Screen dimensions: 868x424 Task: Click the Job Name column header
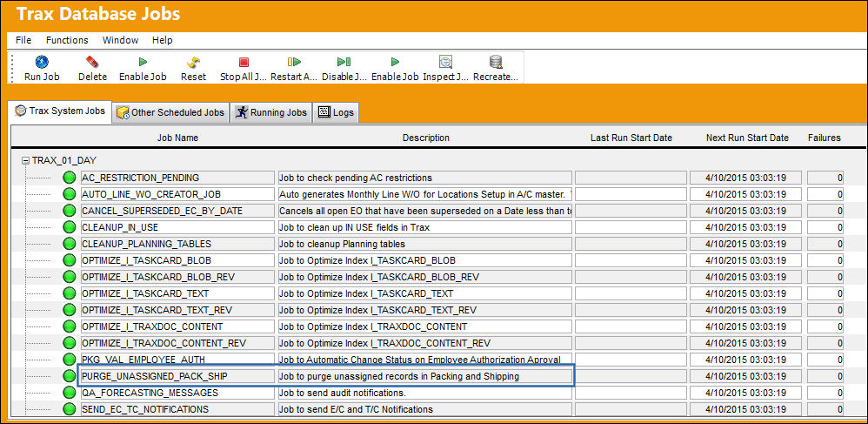pos(177,138)
